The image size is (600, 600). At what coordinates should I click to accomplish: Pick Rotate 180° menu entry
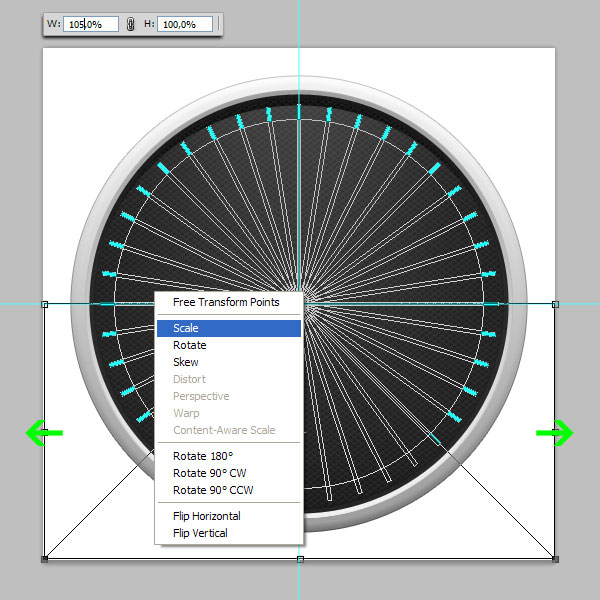click(229, 456)
